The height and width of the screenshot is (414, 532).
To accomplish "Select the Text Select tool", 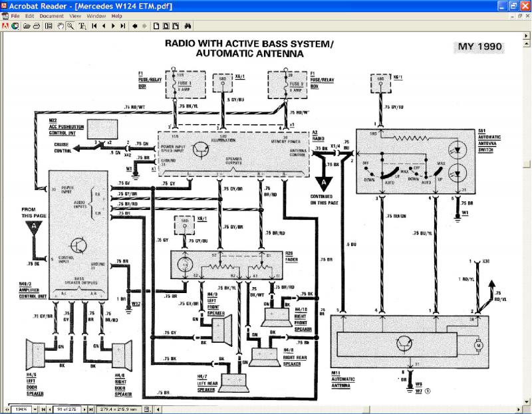I will click(82, 26).
